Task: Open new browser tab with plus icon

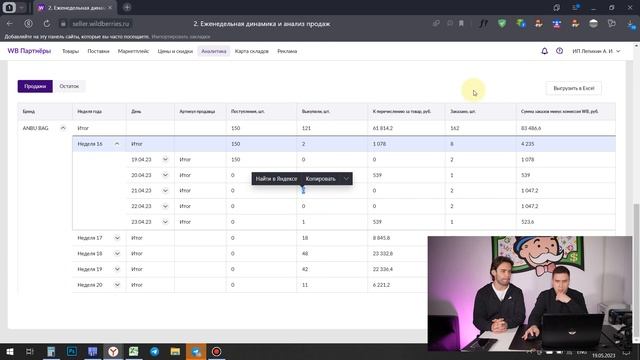Action: (x=127, y=7)
